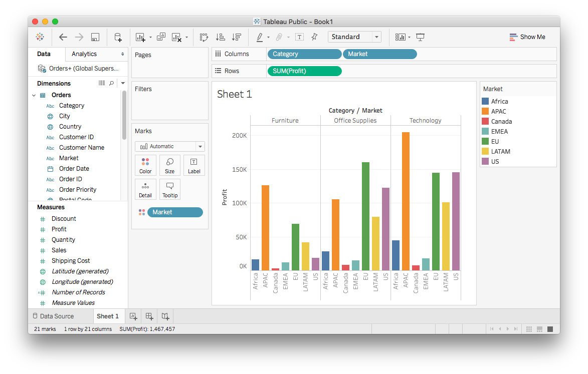Sort descending using the toolbar icon

coord(237,37)
